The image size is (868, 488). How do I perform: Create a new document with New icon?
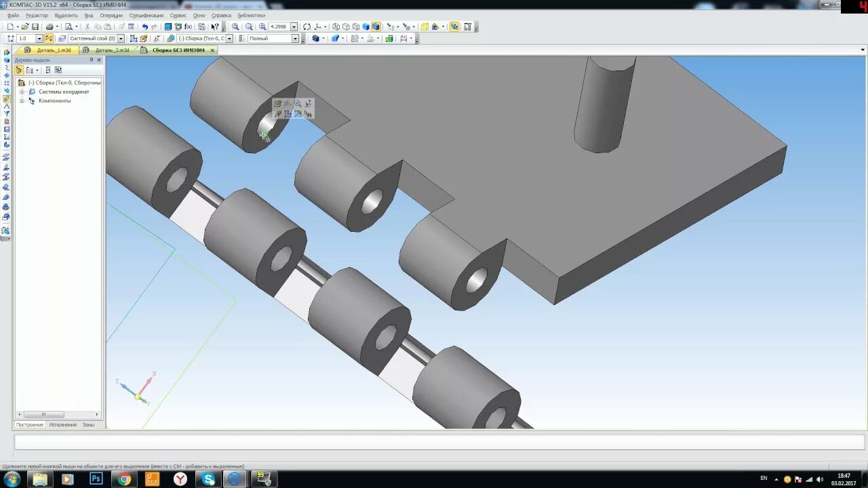[x=10, y=26]
